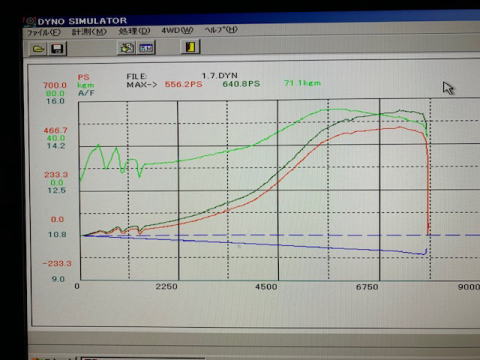The image size is (480, 360).
Task: Click the red PS legend label
Action: pyautogui.click(x=83, y=77)
